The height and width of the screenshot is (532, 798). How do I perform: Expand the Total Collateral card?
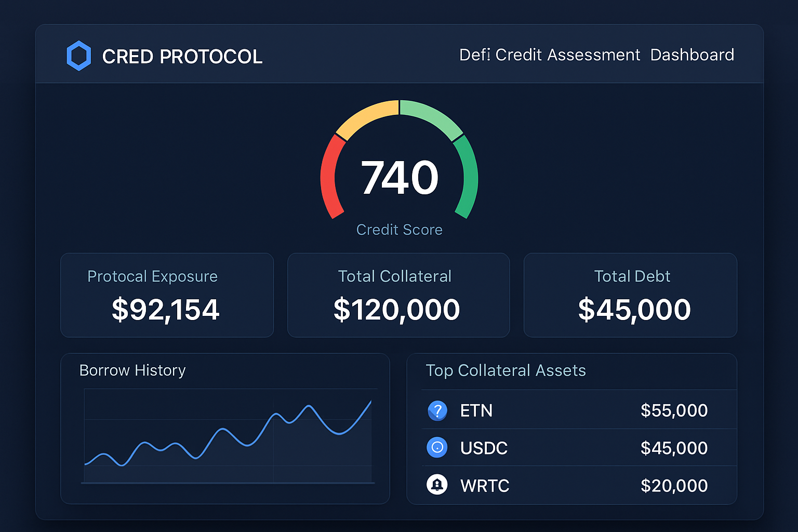[x=398, y=295]
